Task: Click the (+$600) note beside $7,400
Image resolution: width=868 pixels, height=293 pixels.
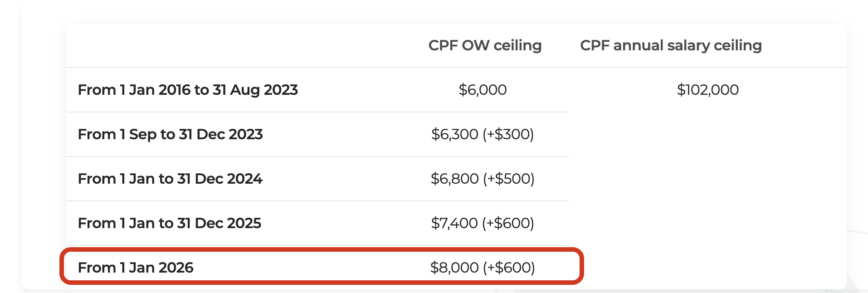Action: 508,223
